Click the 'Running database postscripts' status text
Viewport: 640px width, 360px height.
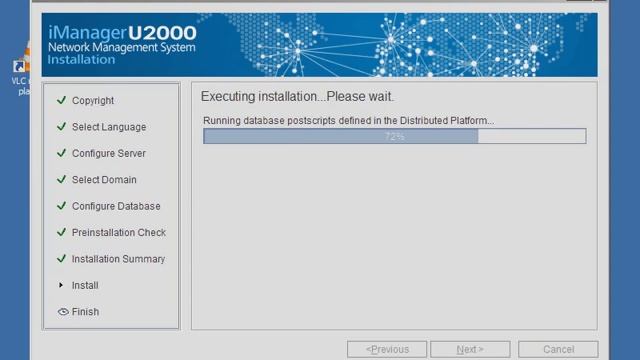coord(349,121)
